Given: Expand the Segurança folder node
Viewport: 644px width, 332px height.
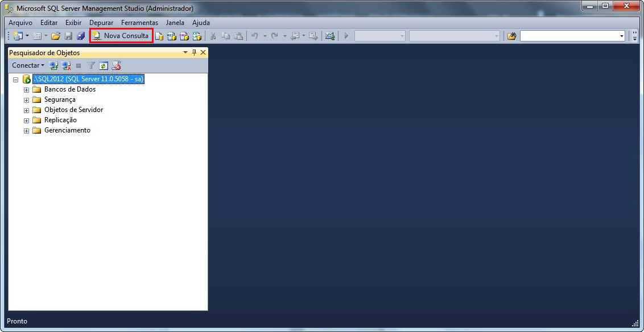Looking at the screenshot, I should point(26,100).
